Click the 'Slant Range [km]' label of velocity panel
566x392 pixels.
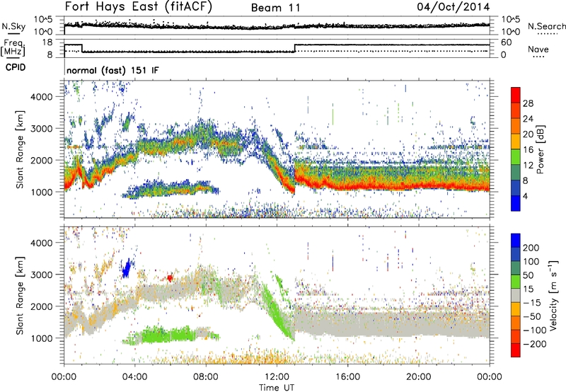(20, 296)
